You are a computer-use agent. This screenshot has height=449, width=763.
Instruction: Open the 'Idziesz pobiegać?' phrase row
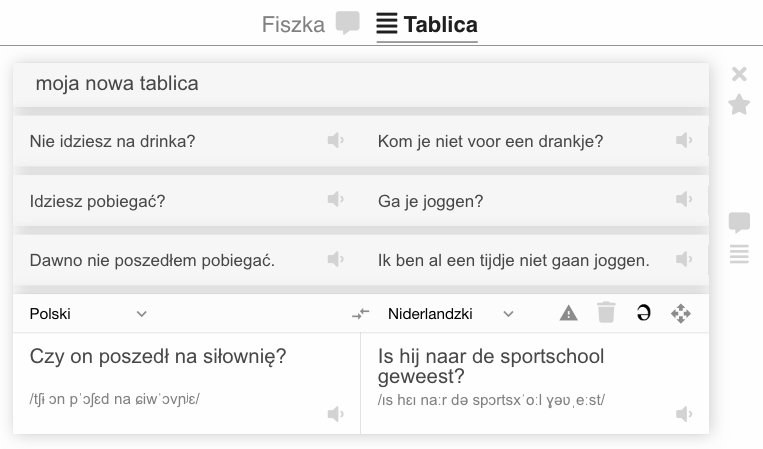[361, 201]
